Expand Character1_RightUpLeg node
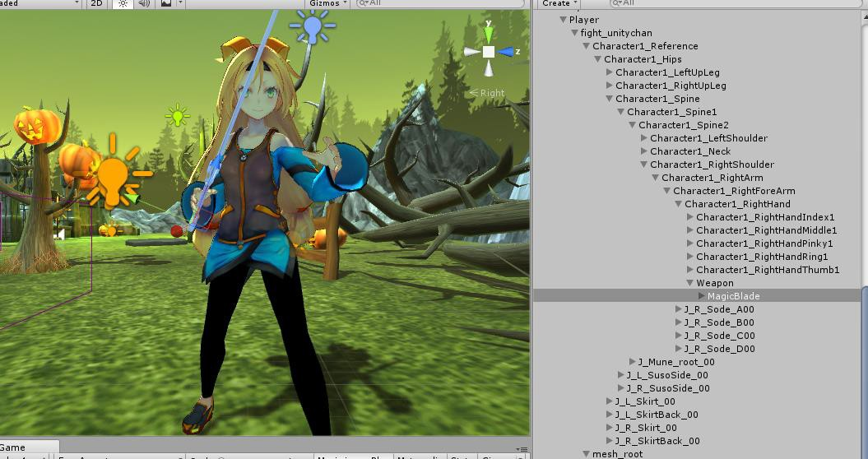Viewport: 868px width, 459px height. click(610, 86)
